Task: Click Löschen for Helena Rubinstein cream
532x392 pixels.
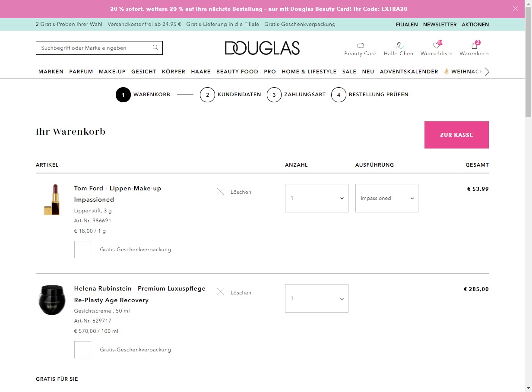Action: [x=241, y=293]
